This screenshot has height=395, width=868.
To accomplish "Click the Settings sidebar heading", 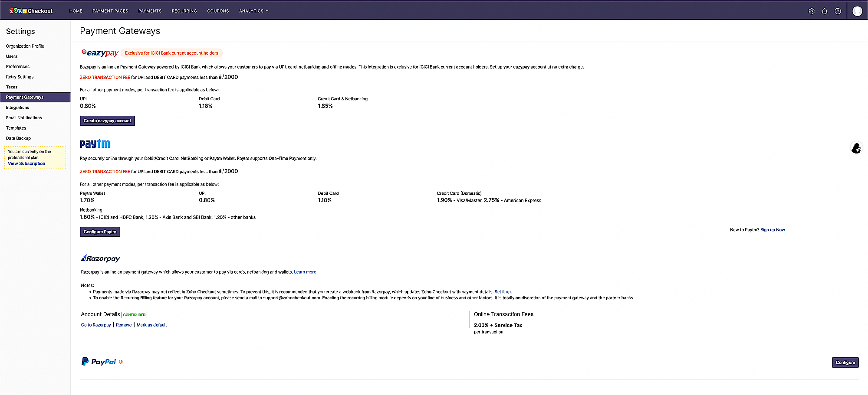I will pyautogui.click(x=20, y=31).
